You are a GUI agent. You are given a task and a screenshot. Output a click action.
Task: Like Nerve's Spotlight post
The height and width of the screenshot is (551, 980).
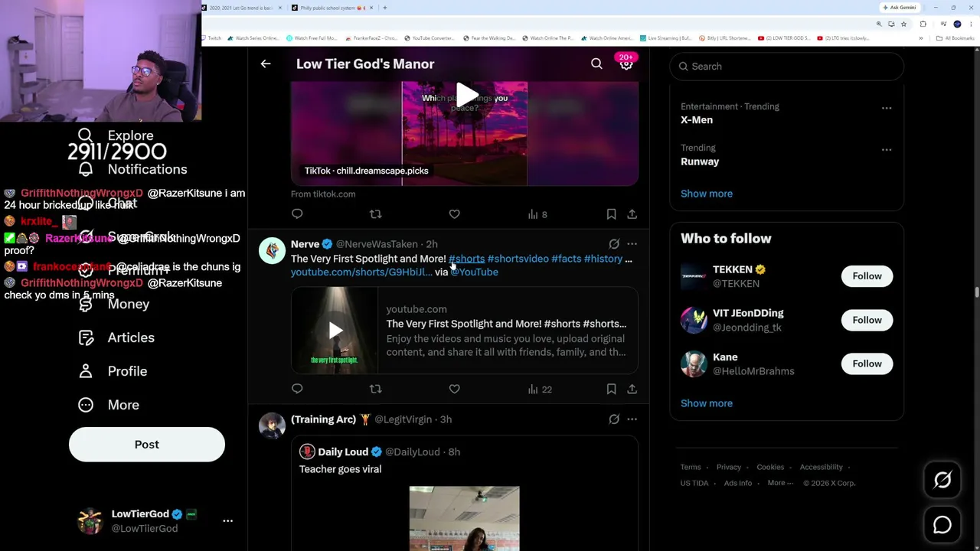point(454,389)
